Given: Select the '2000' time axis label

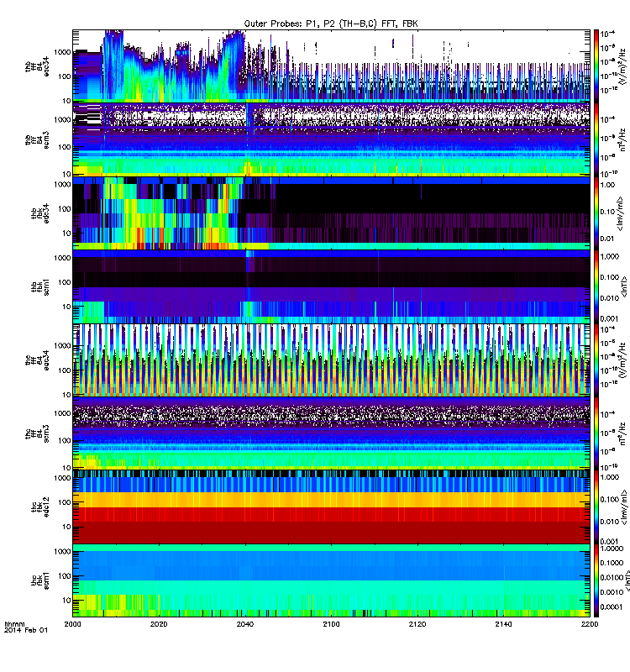Looking at the screenshot, I should coord(72,624).
